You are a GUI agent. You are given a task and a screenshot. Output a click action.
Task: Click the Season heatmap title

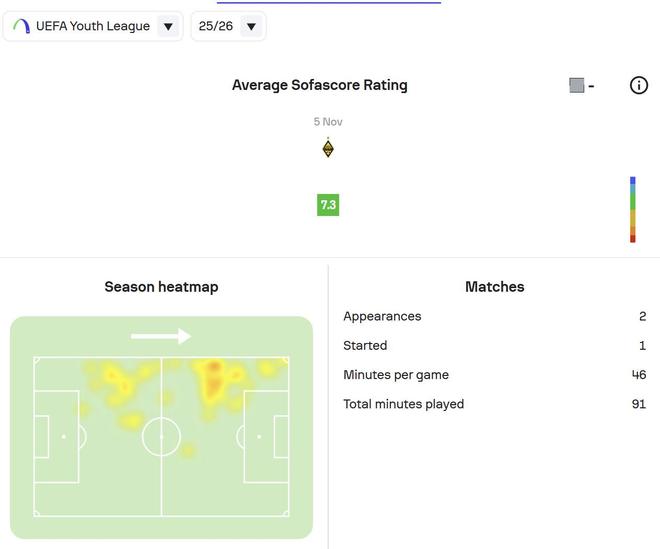coord(161,287)
